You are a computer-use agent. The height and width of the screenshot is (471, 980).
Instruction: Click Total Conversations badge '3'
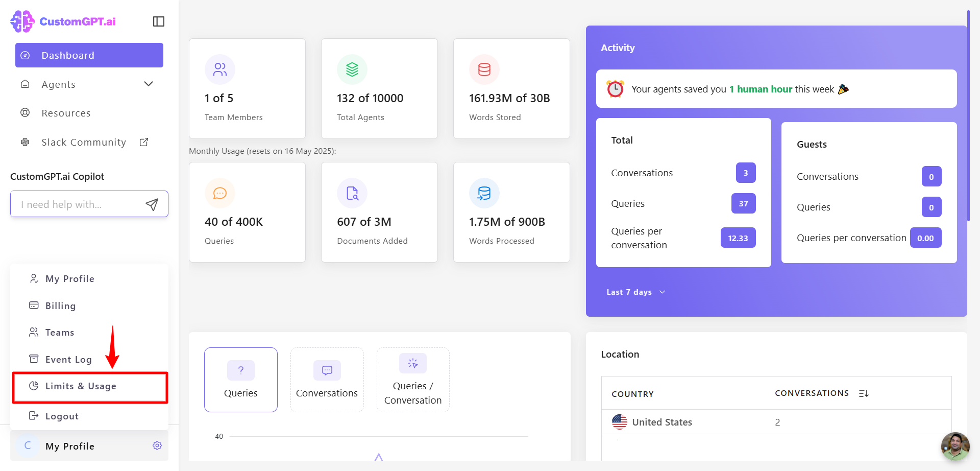pyautogui.click(x=746, y=173)
